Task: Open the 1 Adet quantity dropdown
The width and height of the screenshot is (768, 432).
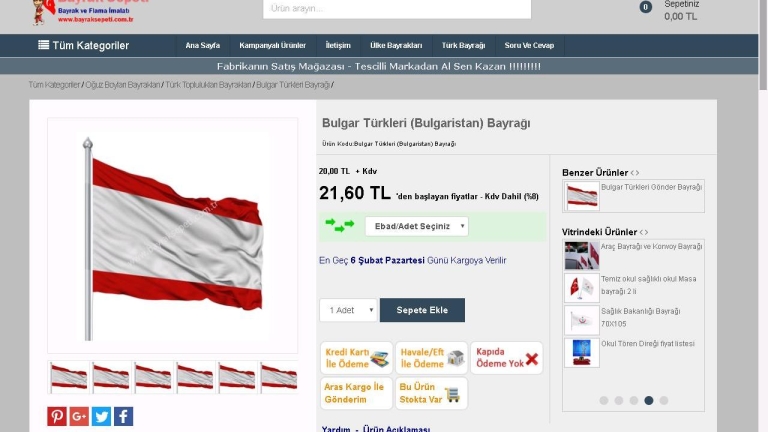Action: 348,310
